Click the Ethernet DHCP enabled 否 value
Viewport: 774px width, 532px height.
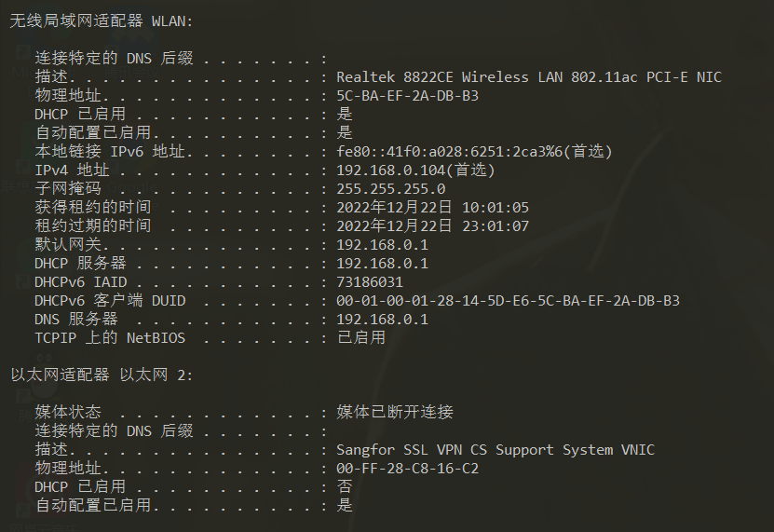click(x=345, y=486)
